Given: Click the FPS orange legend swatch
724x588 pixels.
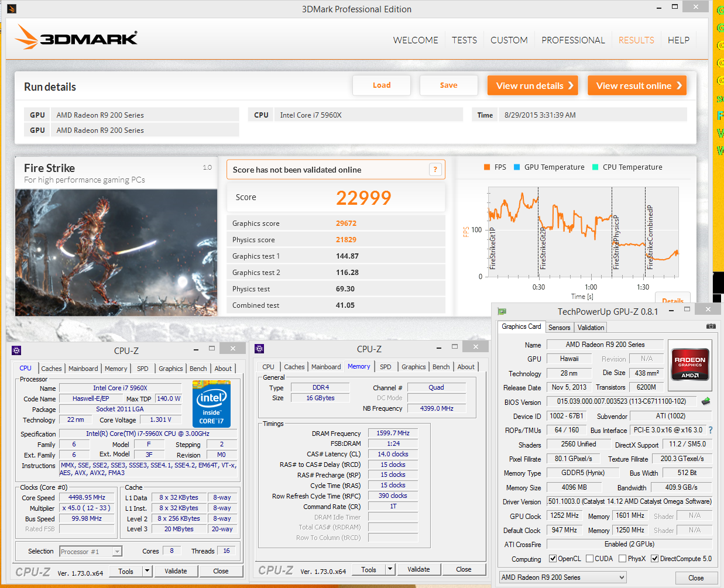Looking at the screenshot, I should [487, 167].
